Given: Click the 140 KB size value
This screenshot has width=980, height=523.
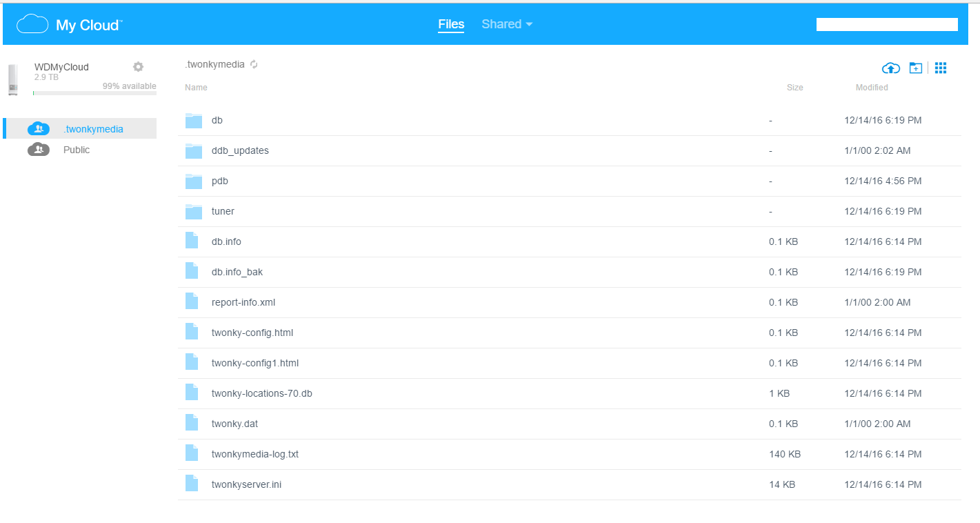Looking at the screenshot, I should [785, 454].
